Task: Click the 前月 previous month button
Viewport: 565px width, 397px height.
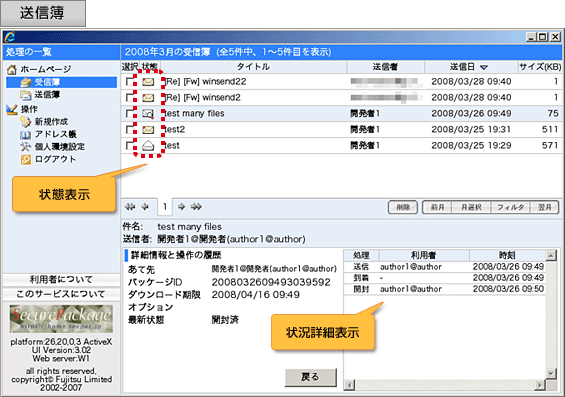Action: pyautogui.click(x=437, y=208)
